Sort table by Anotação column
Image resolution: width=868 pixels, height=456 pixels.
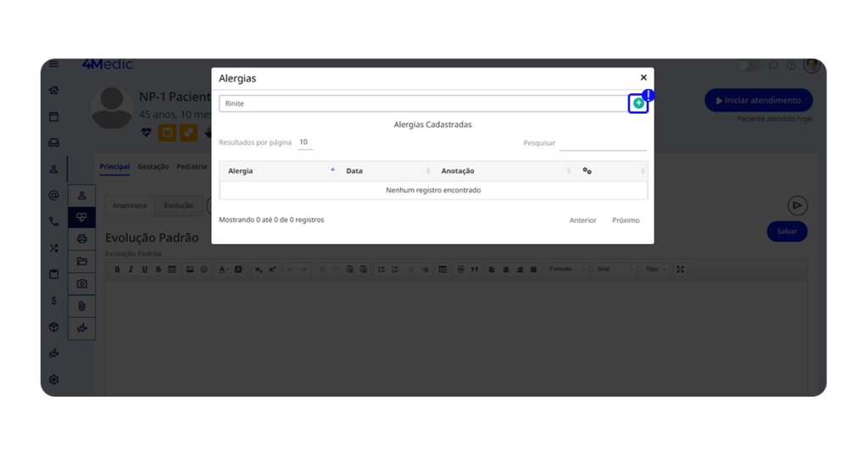(504, 171)
